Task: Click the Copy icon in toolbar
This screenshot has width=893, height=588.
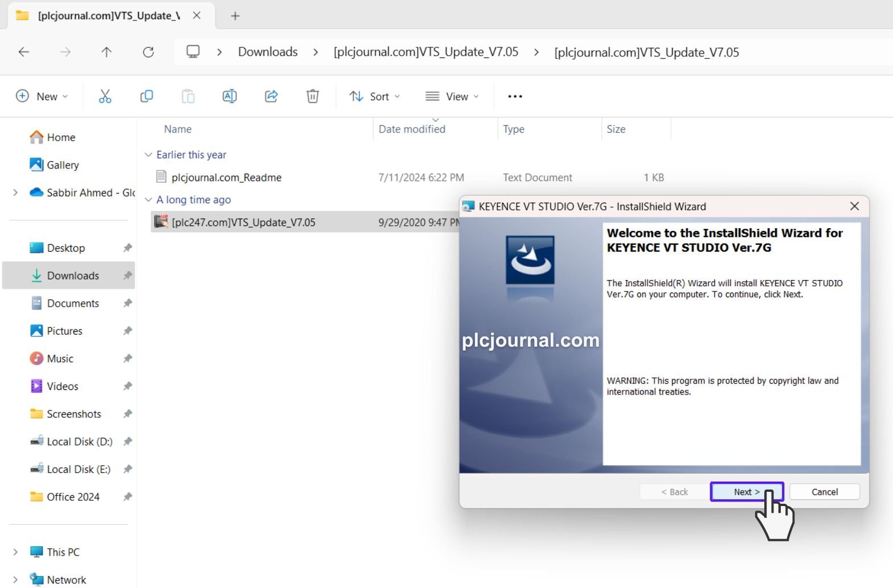Action: click(146, 96)
